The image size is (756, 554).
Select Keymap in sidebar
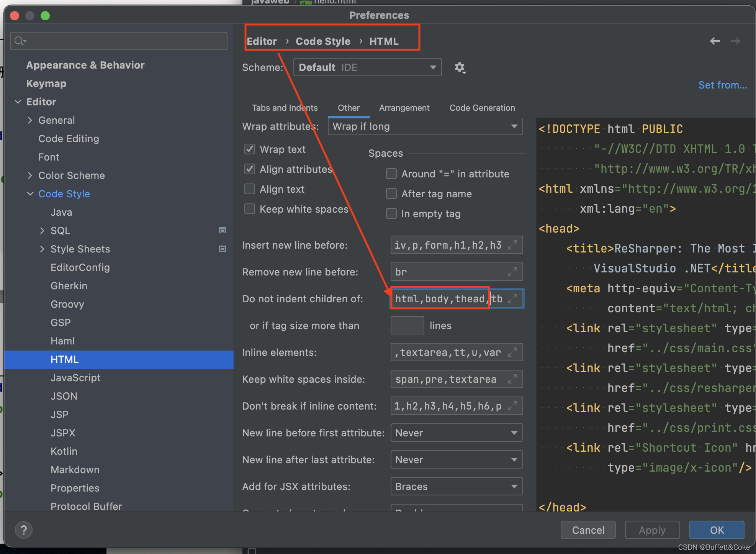tap(46, 83)
